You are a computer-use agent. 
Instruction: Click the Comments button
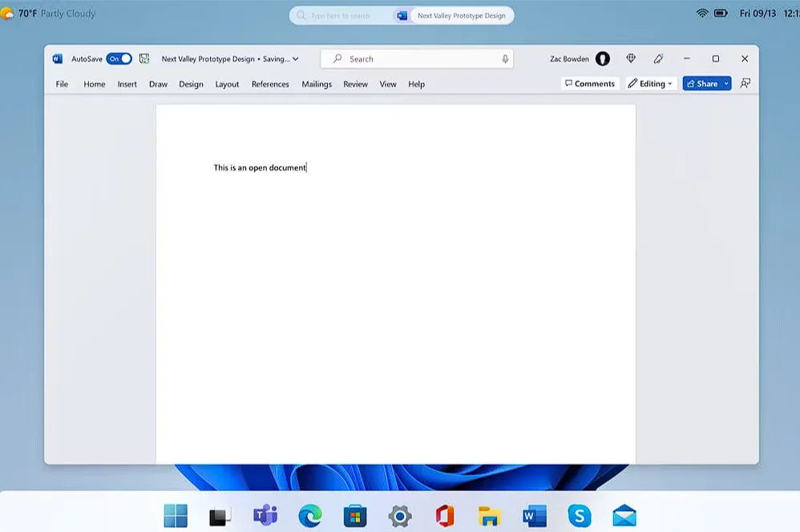[x=589, y=83]
